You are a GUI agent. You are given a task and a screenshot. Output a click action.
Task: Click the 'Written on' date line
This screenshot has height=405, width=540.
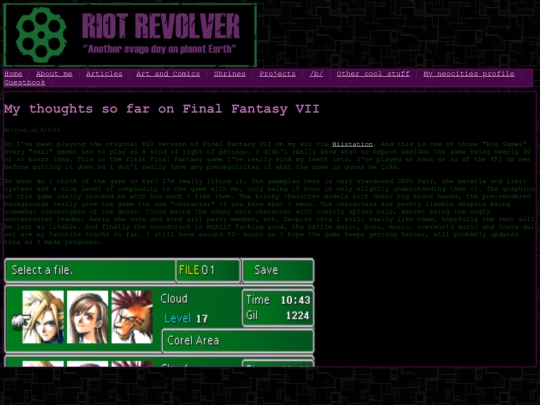pyautogui.click(x=32, y=130)
